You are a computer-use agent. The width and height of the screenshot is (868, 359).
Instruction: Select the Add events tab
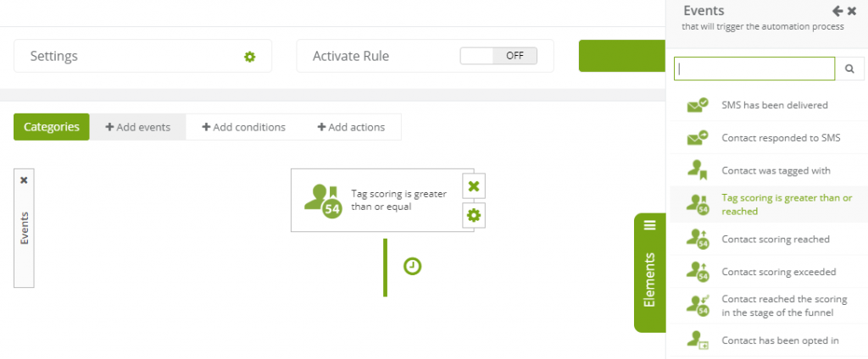[x=138, y=127]
